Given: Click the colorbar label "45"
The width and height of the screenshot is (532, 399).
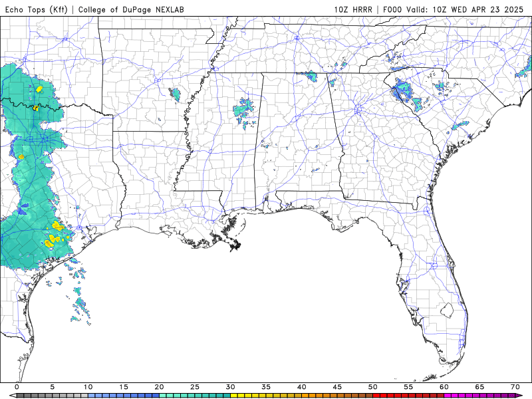Looking at the screenshot, I should coord(337,387).
